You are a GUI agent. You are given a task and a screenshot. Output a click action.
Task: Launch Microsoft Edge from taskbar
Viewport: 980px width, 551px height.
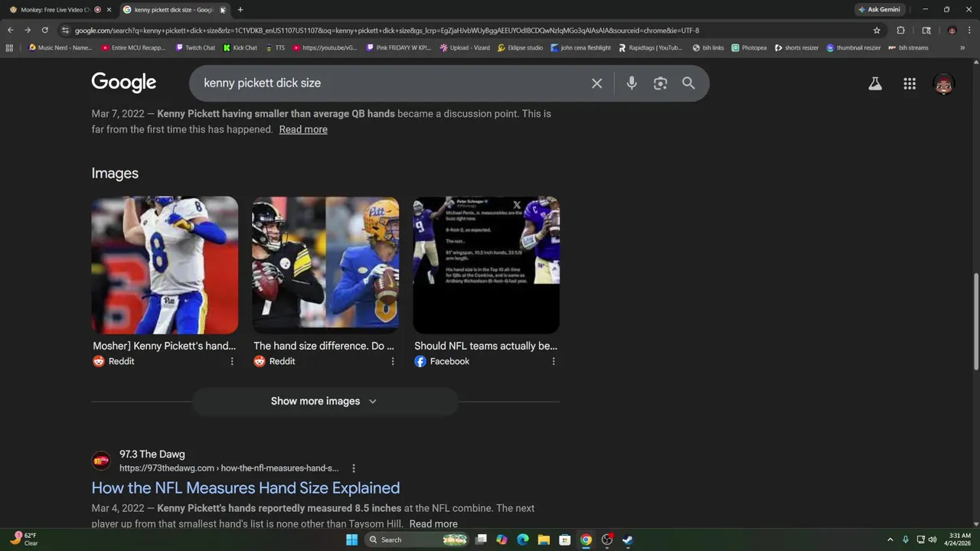click(x=523, y=540)
